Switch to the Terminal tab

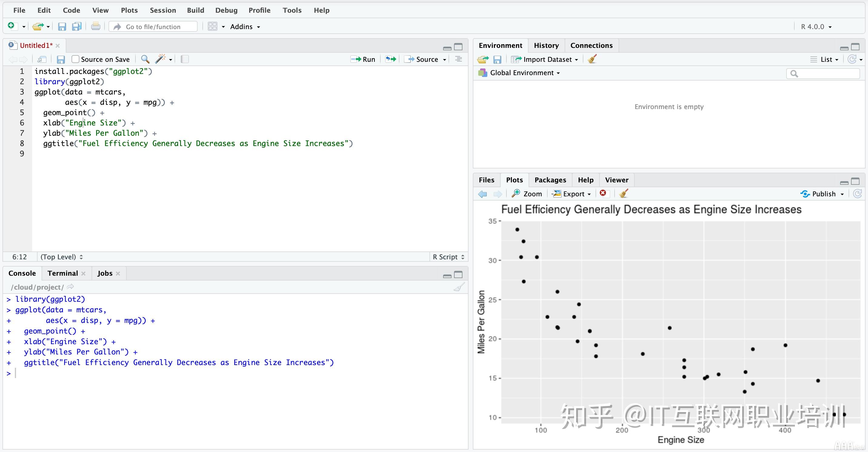(x=63, y=273)
